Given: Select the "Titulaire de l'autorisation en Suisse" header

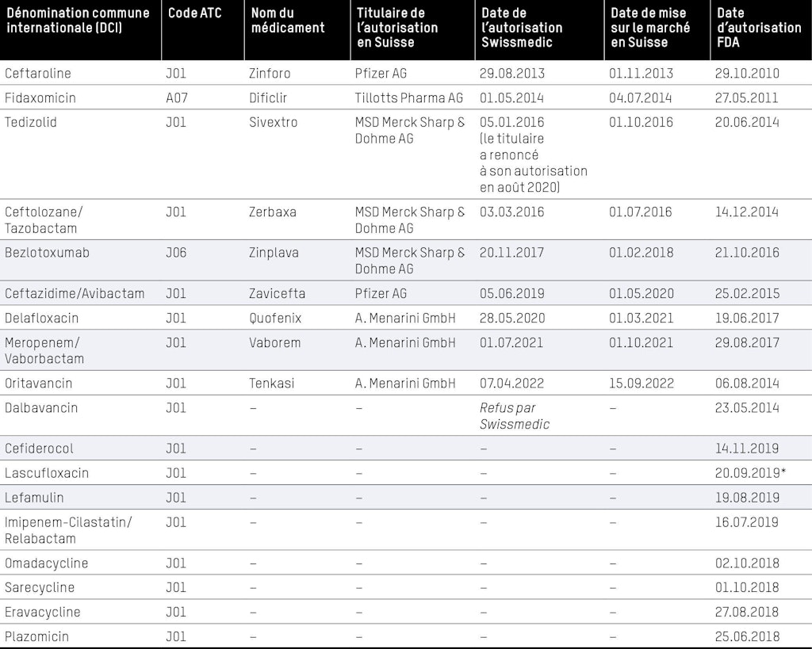Looking at the screenshot, I should pos(397,28).
